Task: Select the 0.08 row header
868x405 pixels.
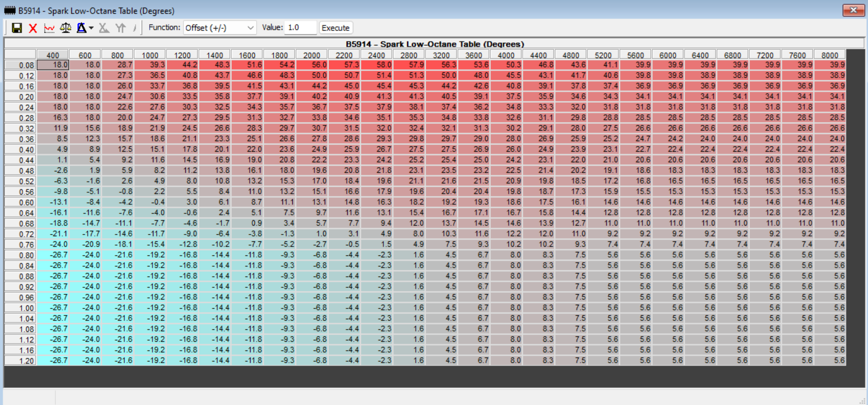Action: [21, 65]
